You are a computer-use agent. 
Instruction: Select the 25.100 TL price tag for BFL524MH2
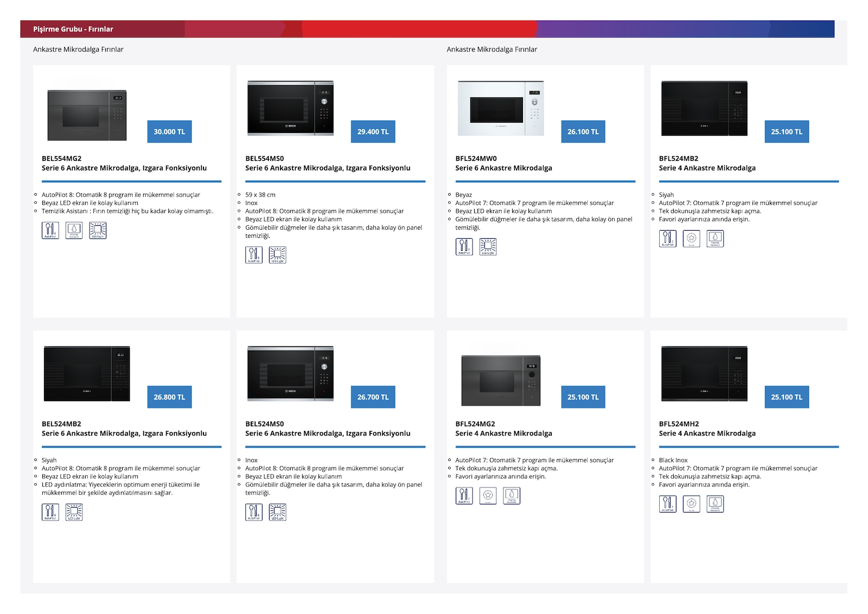coord(787,397)
